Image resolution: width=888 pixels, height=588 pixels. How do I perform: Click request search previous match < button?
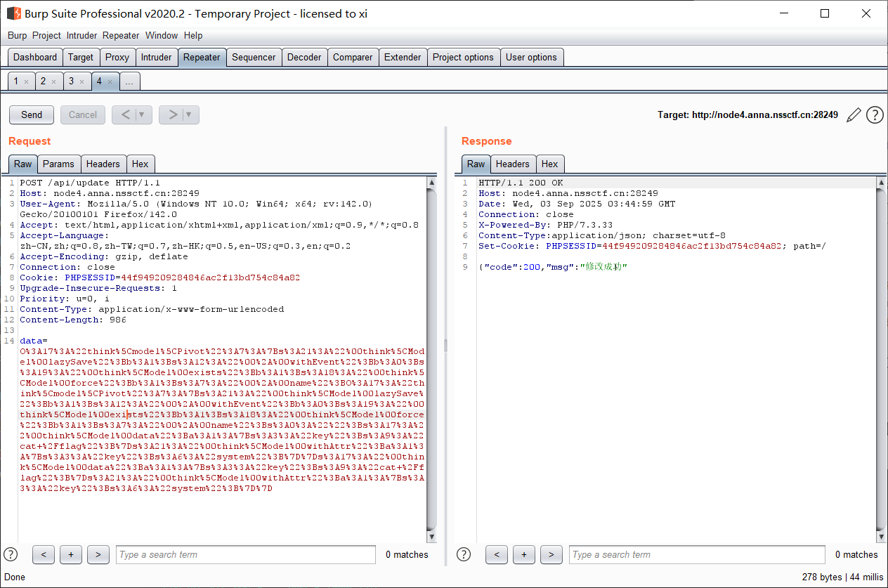point(44,554)
